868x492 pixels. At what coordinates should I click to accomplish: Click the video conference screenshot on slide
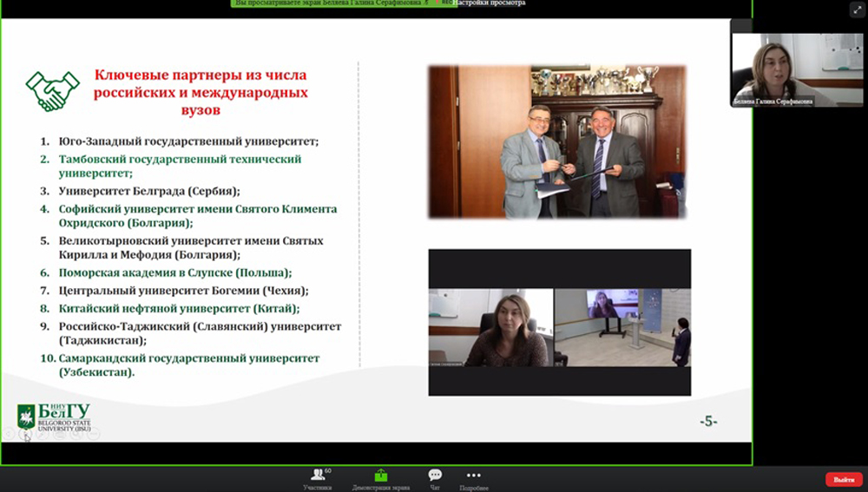click(559, 322)
